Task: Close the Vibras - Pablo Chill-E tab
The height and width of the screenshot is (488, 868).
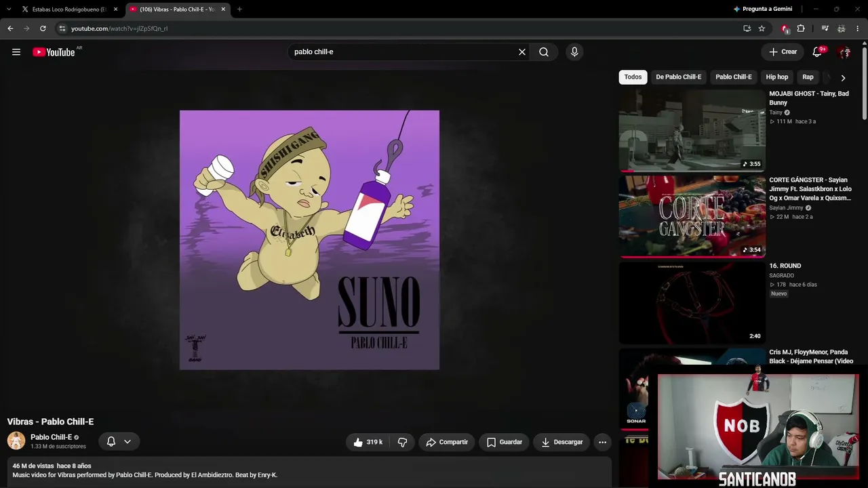Action: click(223, 9)
